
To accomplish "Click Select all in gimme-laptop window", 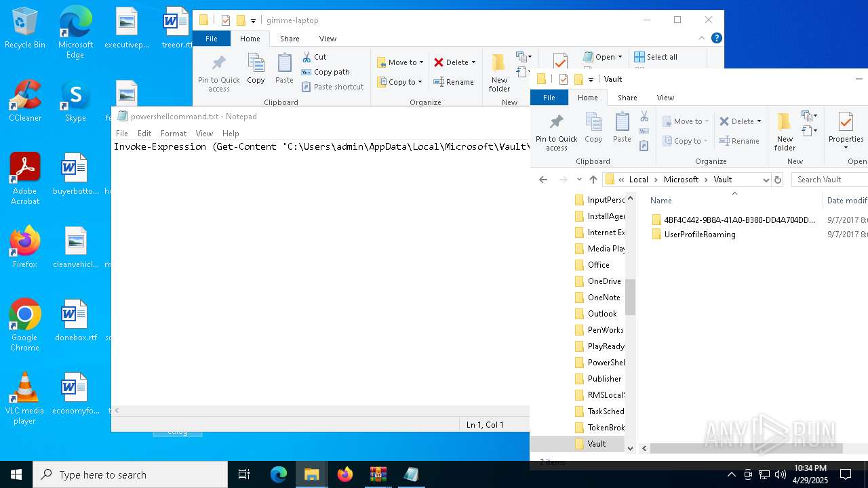I will coord(656,57).
